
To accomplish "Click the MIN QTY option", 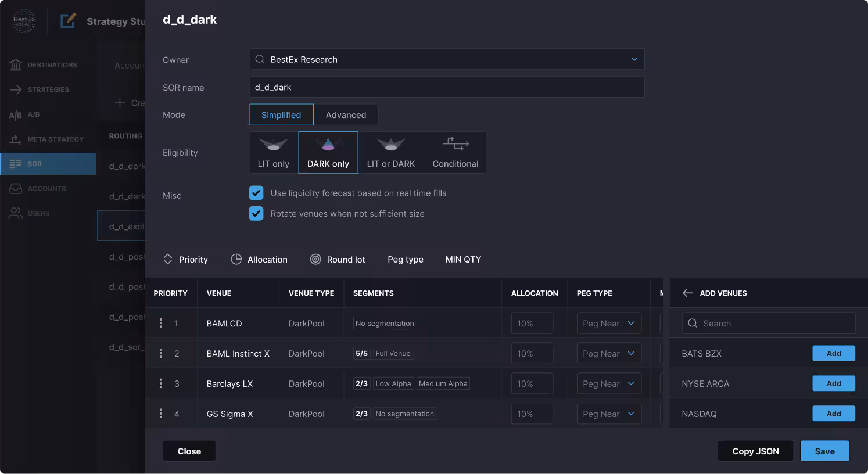I will pos(463,260).
